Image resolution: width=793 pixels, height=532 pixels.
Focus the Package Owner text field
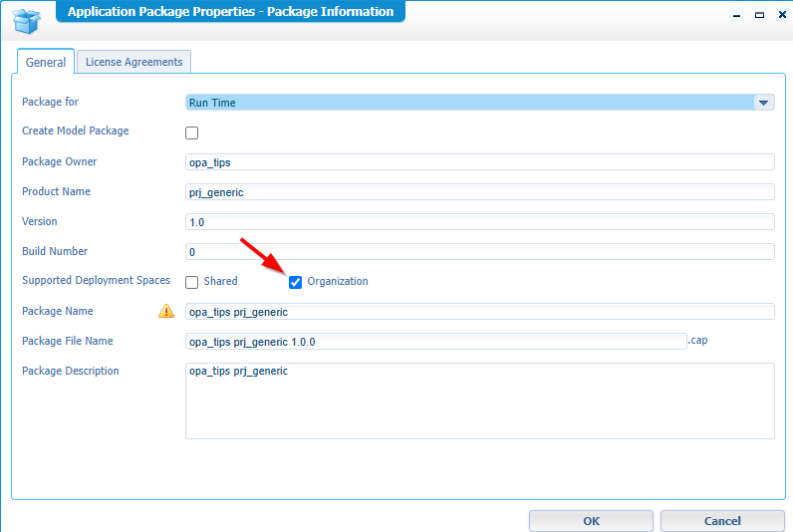click(x=479, y=162)
